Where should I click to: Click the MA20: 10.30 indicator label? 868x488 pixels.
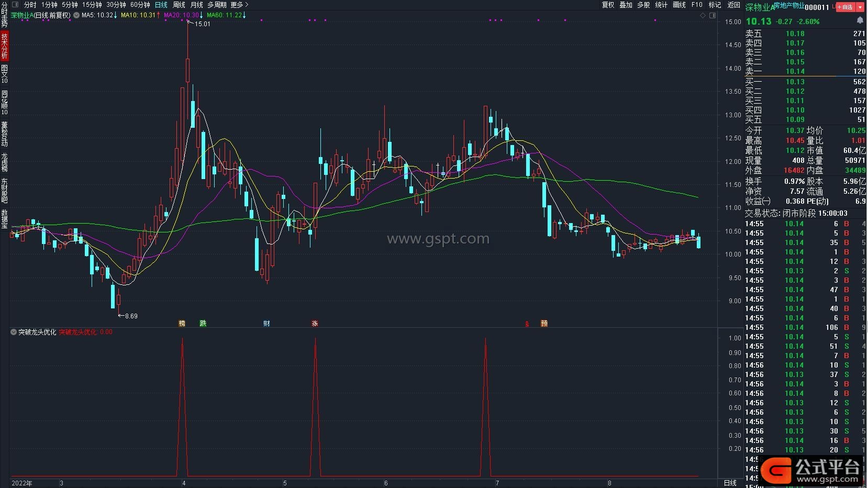(184, 15)
